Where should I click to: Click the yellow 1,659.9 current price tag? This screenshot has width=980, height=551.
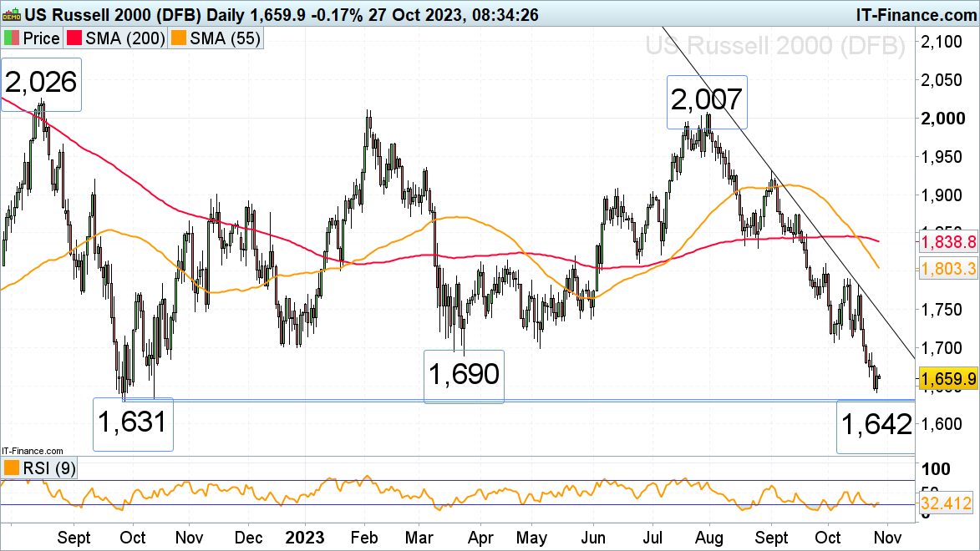948,378
